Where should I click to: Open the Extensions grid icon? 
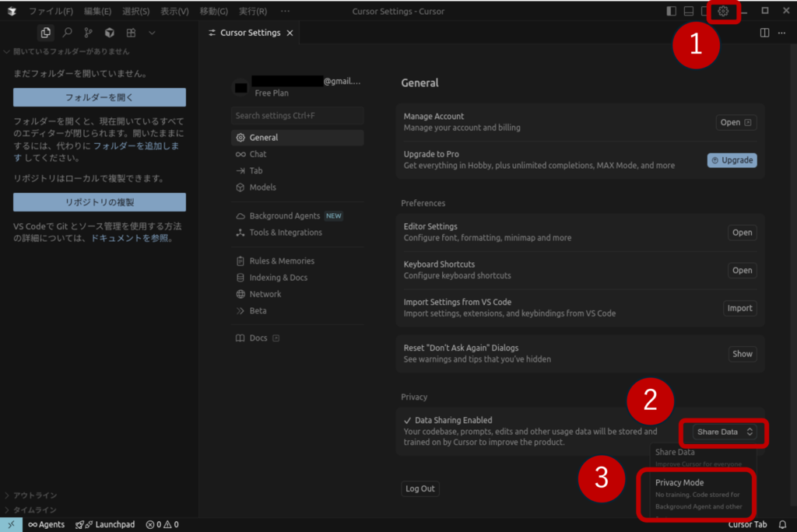coord(131,33)
